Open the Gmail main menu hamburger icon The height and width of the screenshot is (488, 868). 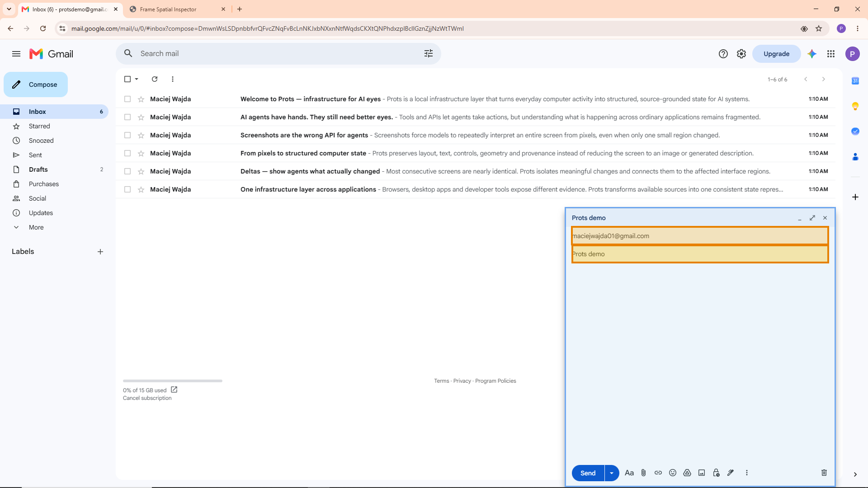pyautogui.click(x=16, y=54)
